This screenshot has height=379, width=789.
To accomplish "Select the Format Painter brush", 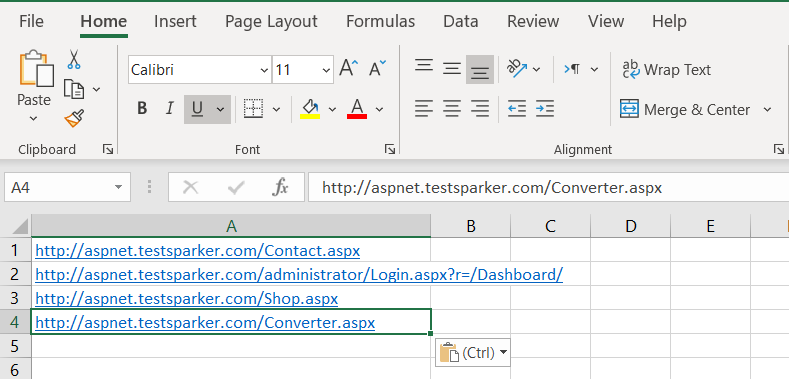I will (73, 118).
